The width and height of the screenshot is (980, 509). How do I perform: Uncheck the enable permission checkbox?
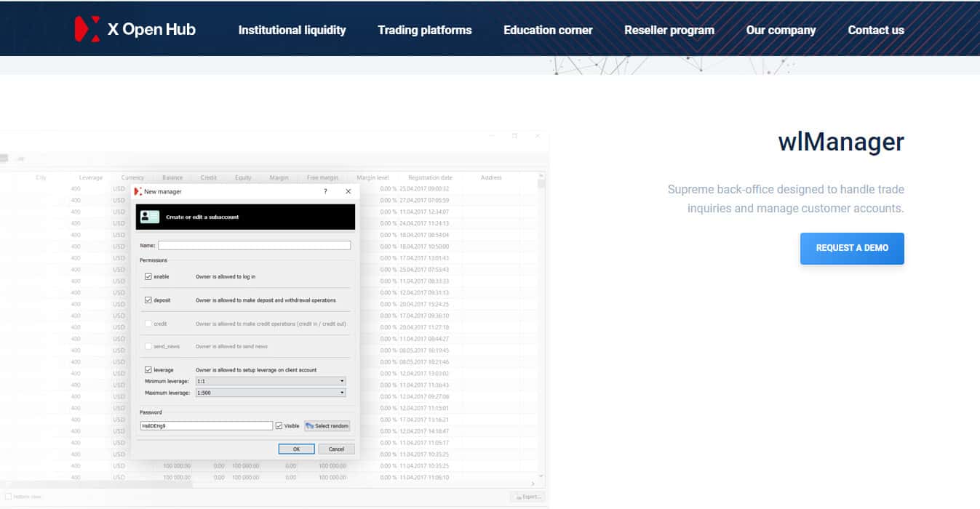coord(148,277)
